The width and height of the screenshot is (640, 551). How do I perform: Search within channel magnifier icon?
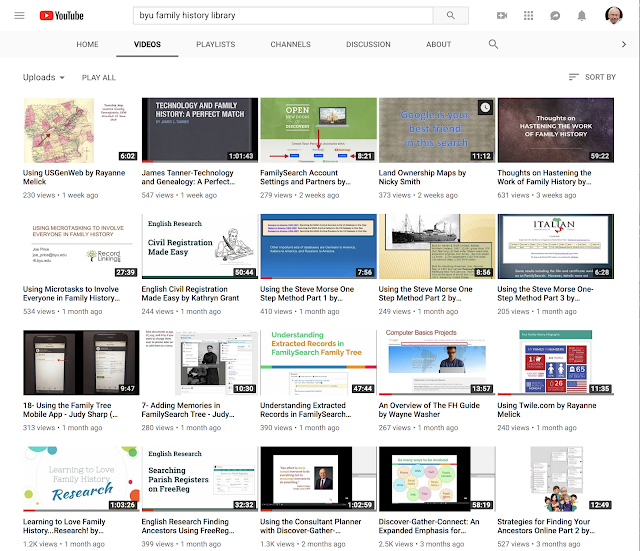coord(493,44)
